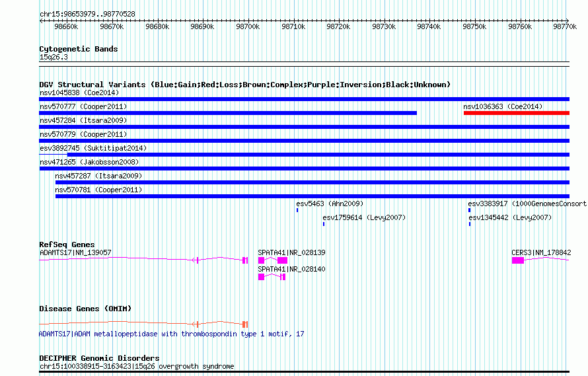This screenshot has height=376, width=588.
Task: Open the esv5463 (Ahn2009) label
Action: 330,204
